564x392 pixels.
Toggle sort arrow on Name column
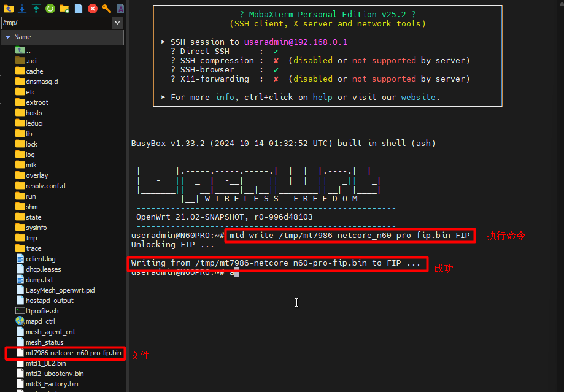click(7, 37)
